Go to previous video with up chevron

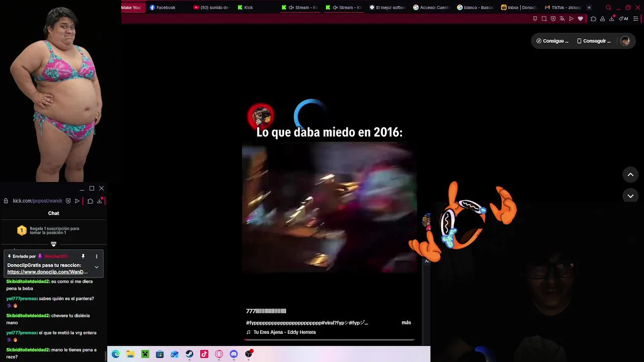tap(630, 174)
